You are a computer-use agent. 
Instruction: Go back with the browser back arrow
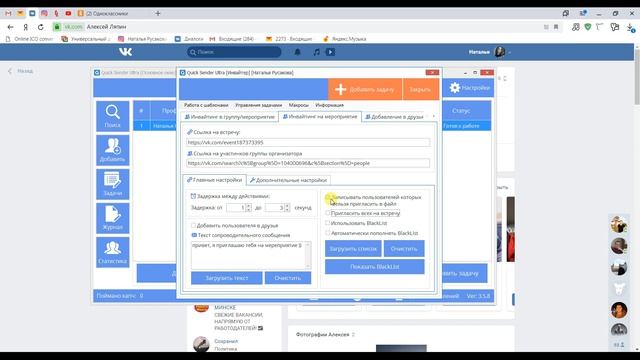tap(11, 27)
